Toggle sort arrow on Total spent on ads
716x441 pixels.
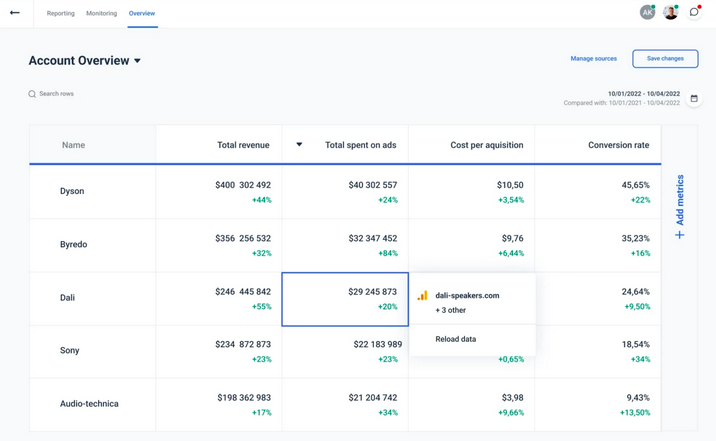(x=299, y=145)
